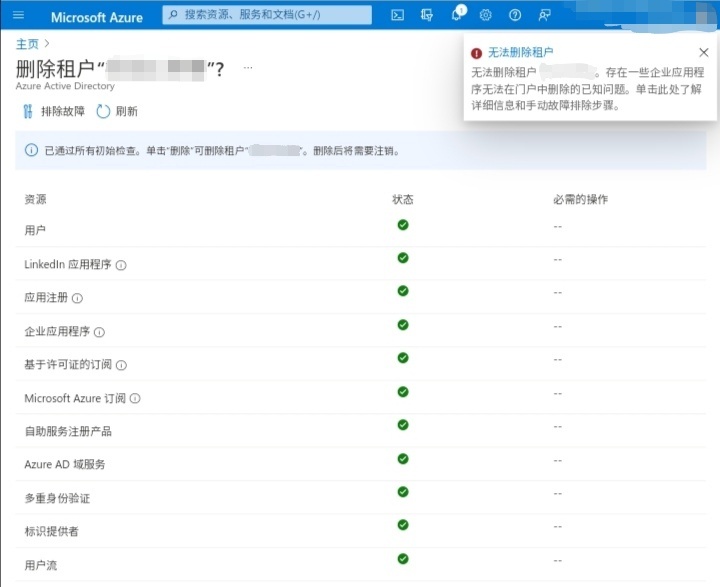Select the 用户流 row label
This screenshot has width=720, height=587.
pyautogui.click(x=40, y=565)
